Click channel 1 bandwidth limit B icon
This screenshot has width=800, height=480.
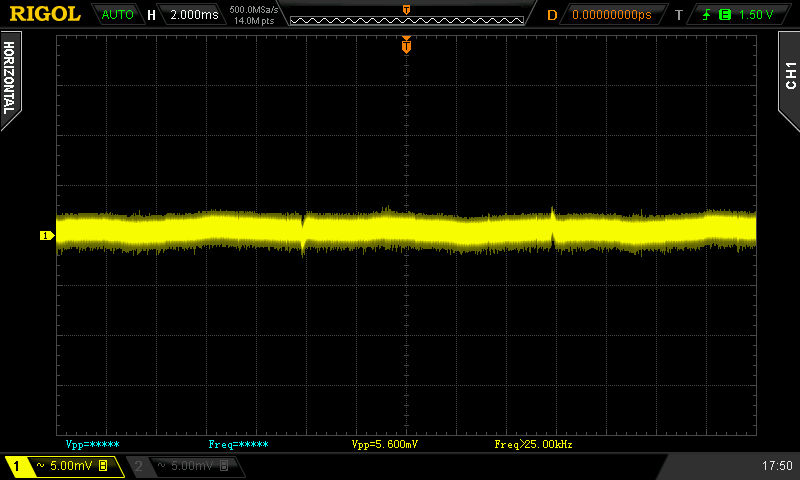pyautogui.click(x=103, y=466)
